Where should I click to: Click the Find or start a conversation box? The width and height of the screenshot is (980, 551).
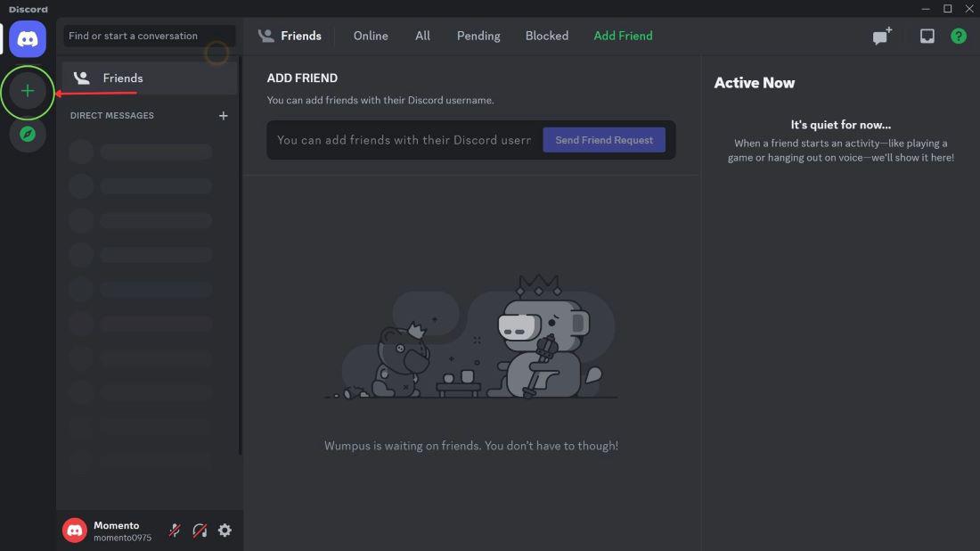tap(150, 36)
